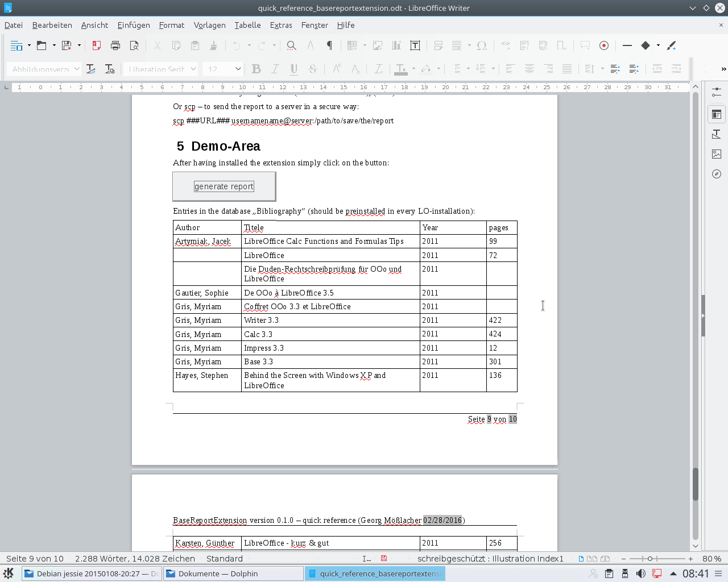Open the Fenster menu

315,25
